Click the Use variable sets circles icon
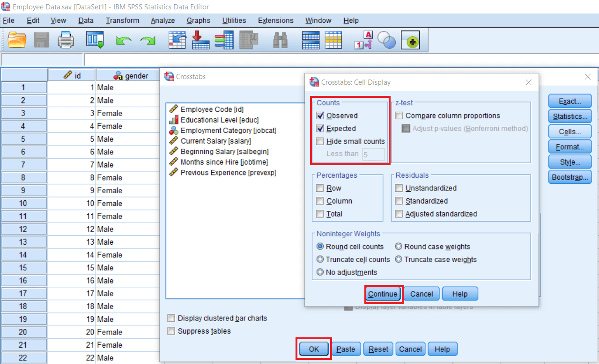This screenshot has height=364, width=599. click(x=386, y=41)
